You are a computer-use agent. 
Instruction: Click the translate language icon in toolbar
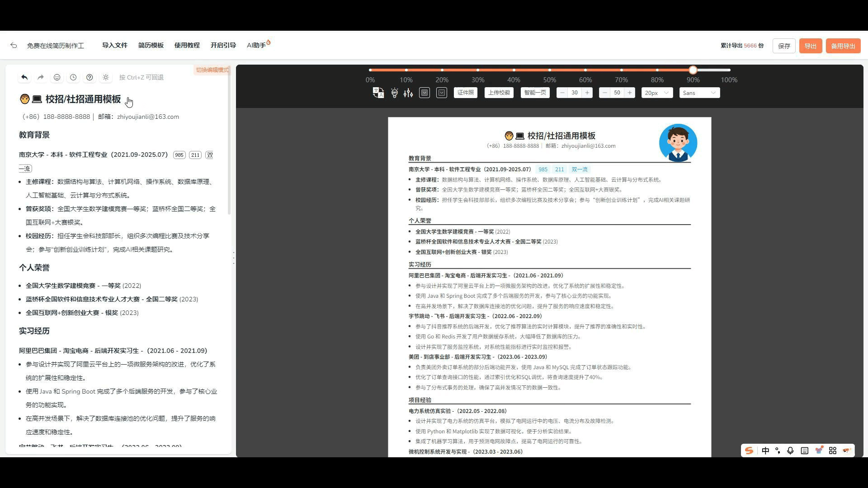point(378,93)
